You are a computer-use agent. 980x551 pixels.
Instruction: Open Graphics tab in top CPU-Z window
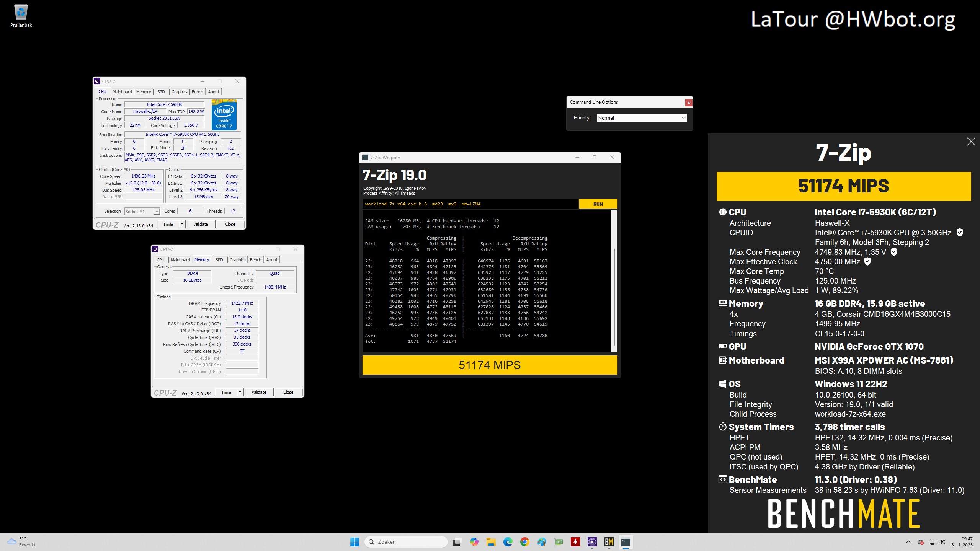coord(179,92)
